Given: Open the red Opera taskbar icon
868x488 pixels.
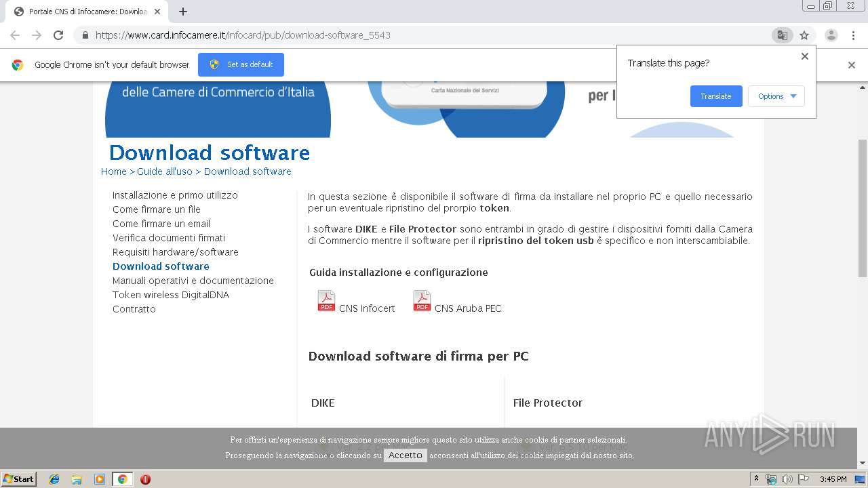Looking at the screenshot, I should click(x=145, y=479).
